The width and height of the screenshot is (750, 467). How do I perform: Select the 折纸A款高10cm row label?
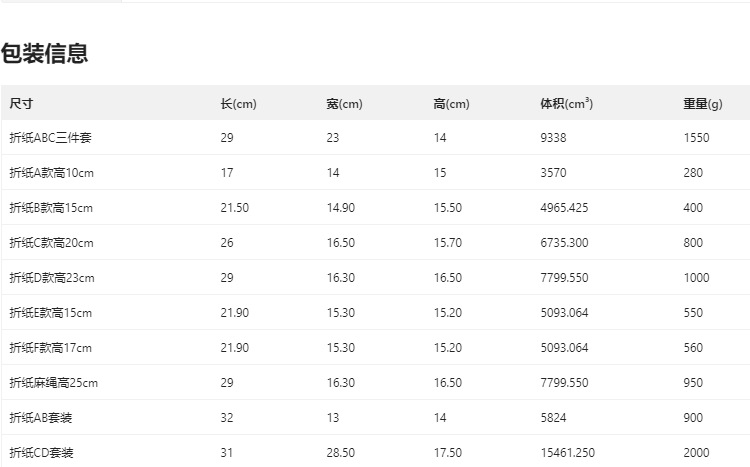[x=52, y=173]
